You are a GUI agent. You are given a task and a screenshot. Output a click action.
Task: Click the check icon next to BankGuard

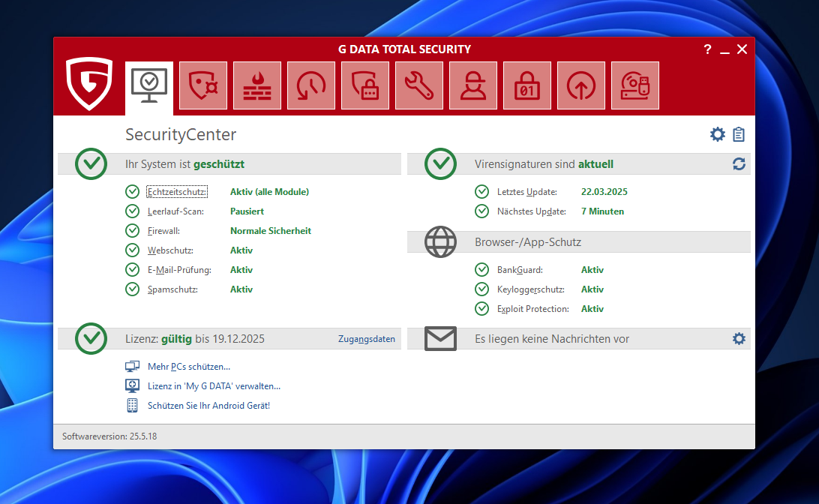(481, 269)
